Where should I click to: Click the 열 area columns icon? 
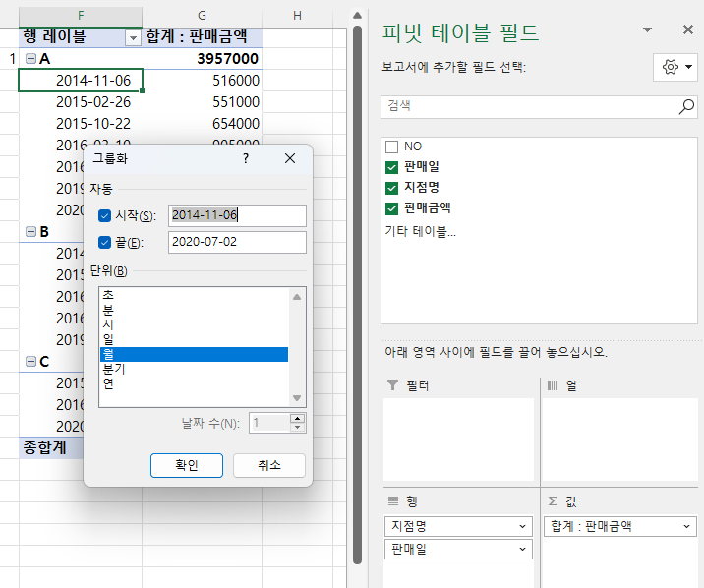(552, 385)
